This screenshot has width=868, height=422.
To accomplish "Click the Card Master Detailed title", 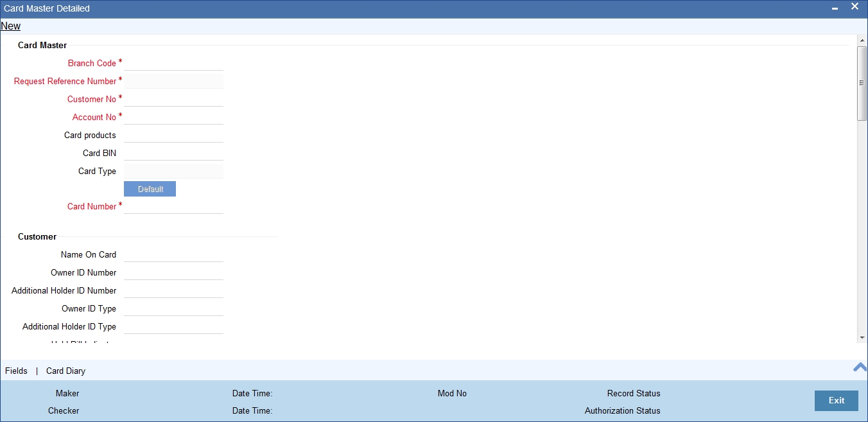I will 47,8.
